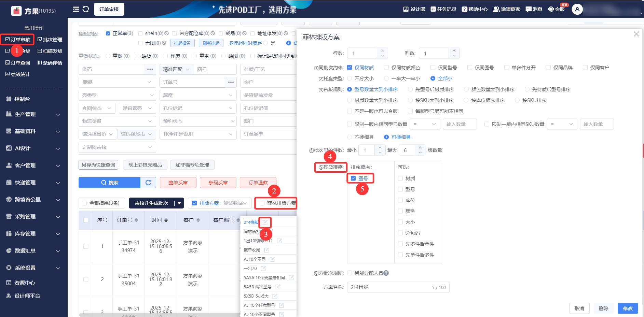Sort the table by 订单号

(136, 220)
